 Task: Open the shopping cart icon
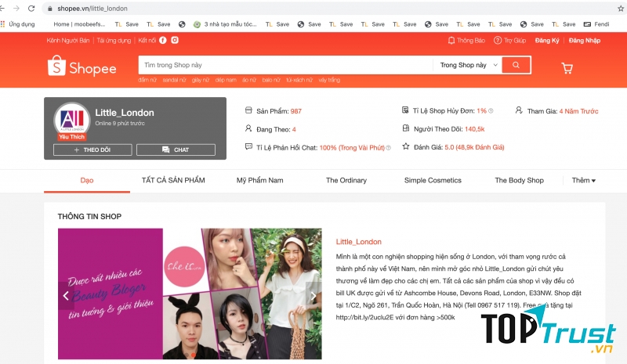click(567, 68)
